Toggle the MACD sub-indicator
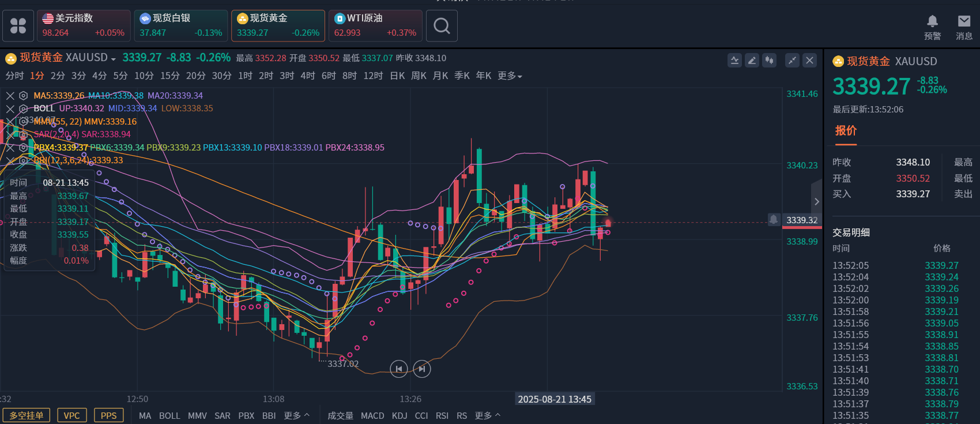980x424 pixels. click(x=372, y=415)
